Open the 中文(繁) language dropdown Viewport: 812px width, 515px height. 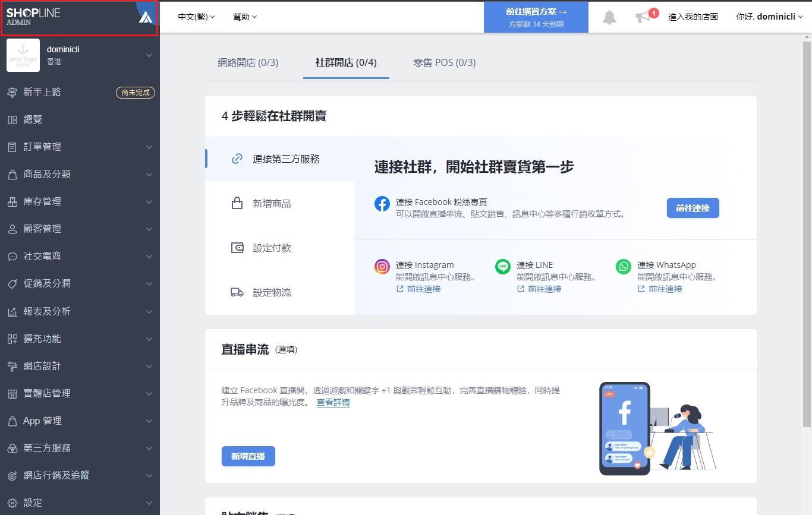197,17
